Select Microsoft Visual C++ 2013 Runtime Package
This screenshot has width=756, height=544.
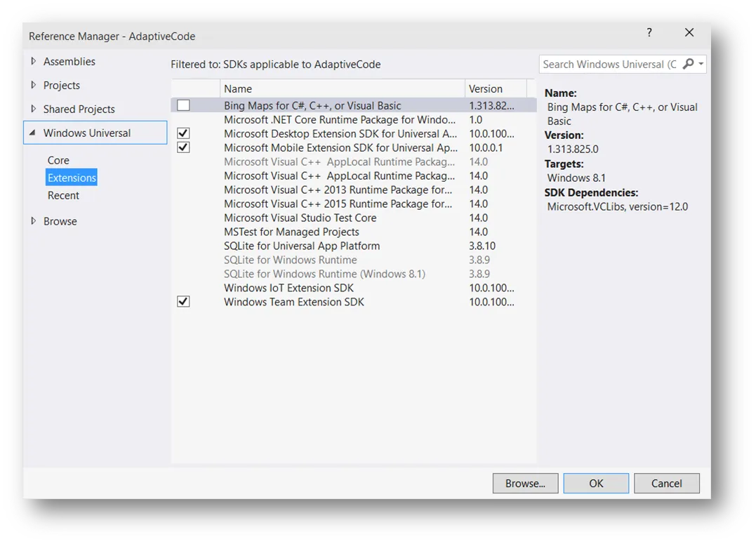[x=353, y=190]
